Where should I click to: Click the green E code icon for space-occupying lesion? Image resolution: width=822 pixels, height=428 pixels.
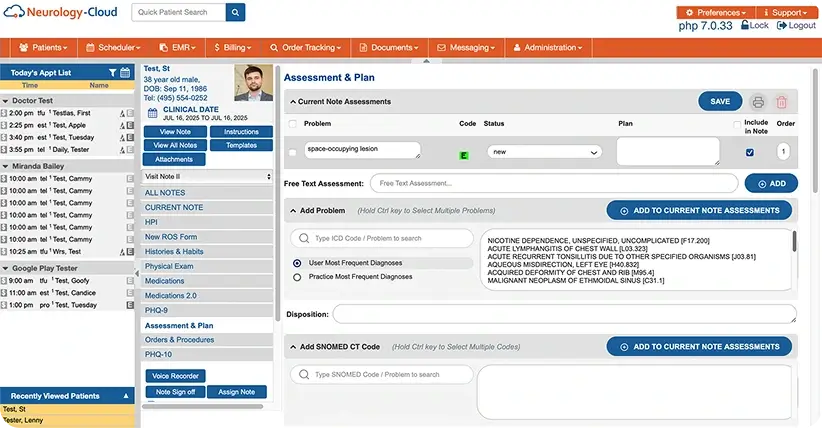pyautogui.click(x=463, y=155)
